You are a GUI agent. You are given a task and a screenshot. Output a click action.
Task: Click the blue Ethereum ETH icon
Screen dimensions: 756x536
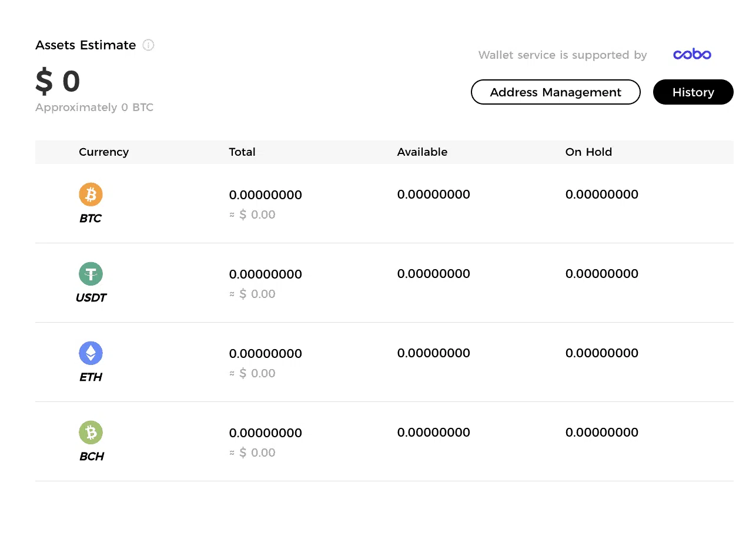pos(91,353)
